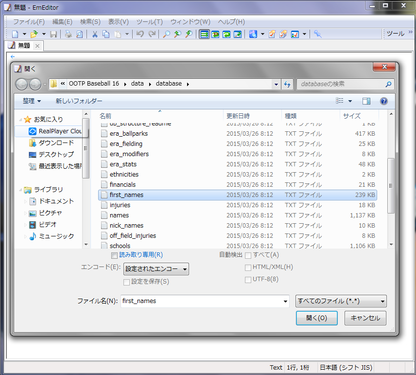Screen dimensions: 416x375
Task: Enable the 読み取り専用(R) checkbox
Action: [114, 255]
